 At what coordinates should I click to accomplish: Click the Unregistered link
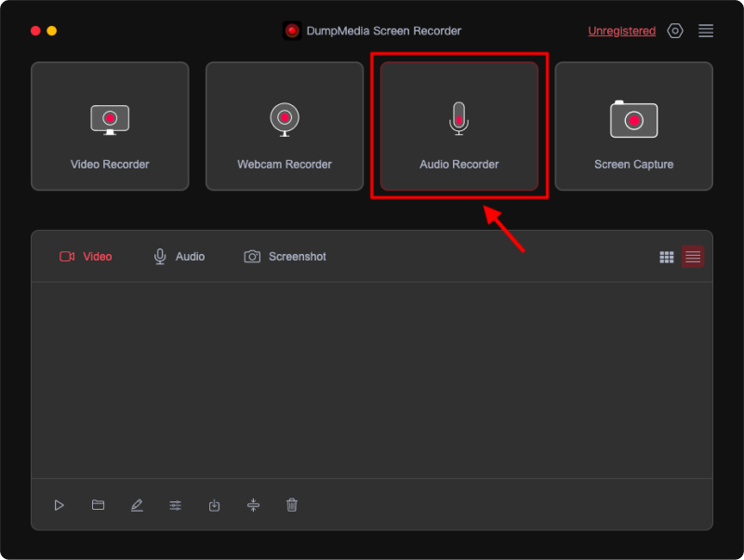point(621,31)
